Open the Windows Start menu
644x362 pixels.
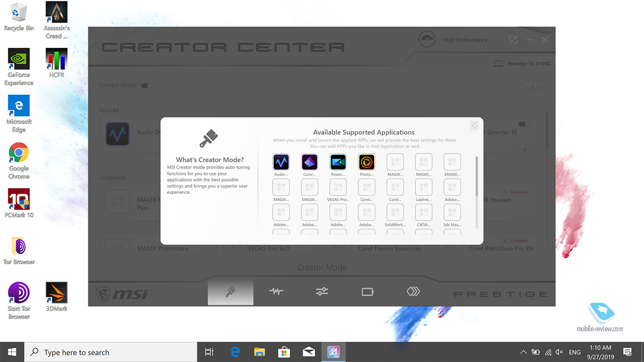[x=12, y=352]
